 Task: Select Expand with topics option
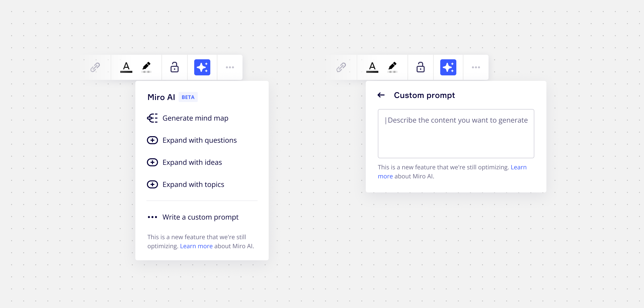[193, 184]
